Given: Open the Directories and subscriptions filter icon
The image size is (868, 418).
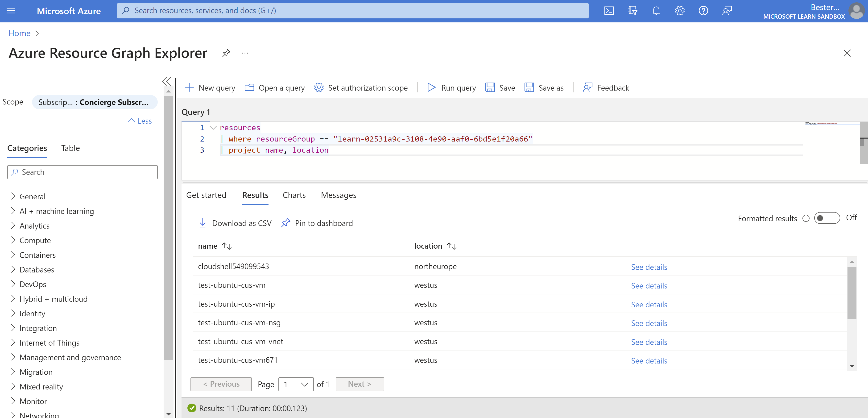Looking at the screenshot, I should (x=632, y=11).
